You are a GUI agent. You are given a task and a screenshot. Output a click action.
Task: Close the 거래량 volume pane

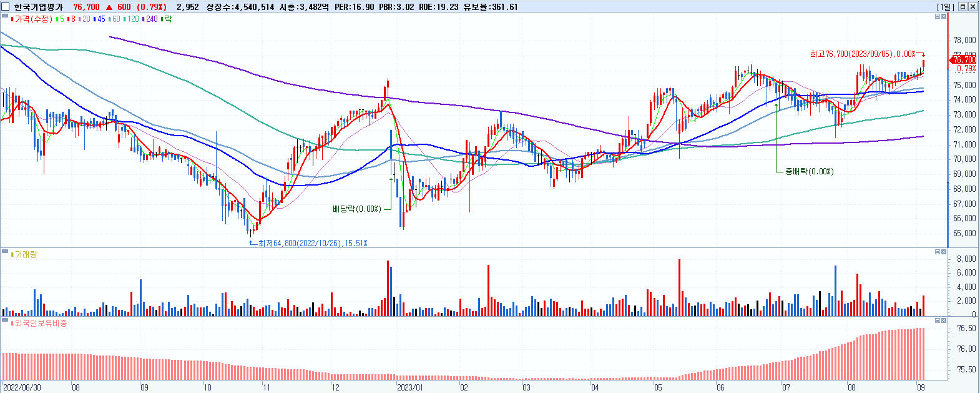[x=943, y=252]
